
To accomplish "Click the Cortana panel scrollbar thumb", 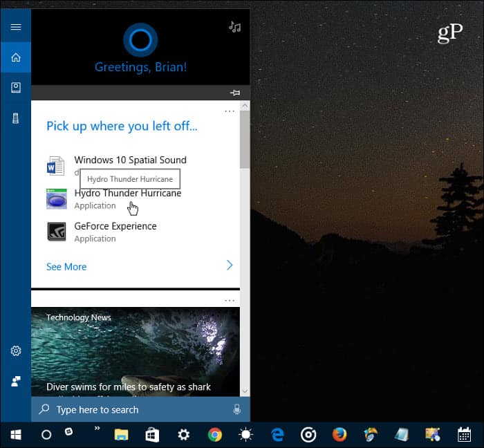I will tap(245, 140).
